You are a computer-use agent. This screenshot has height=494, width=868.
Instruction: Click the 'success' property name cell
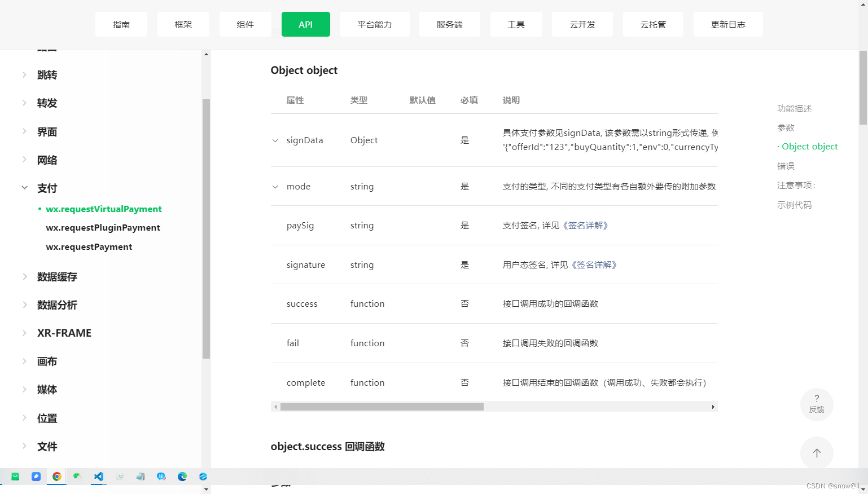click(x=302, y=304)
